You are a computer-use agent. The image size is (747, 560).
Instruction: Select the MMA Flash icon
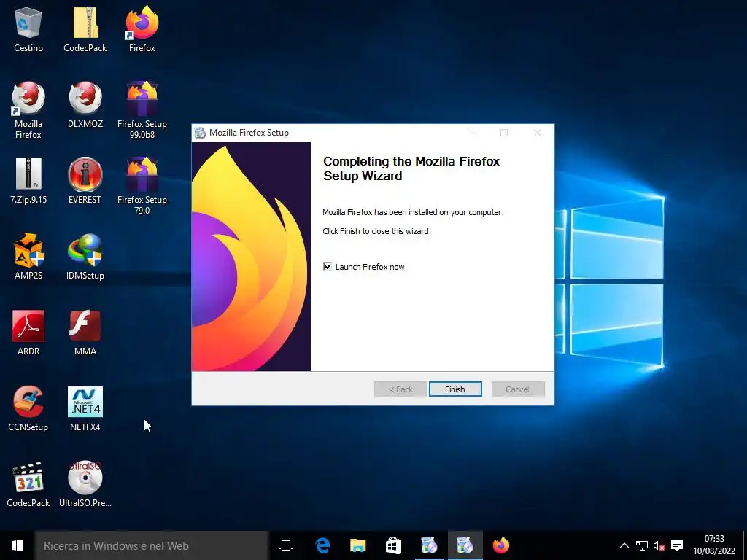pyautogui.click(x=85, y=332)
